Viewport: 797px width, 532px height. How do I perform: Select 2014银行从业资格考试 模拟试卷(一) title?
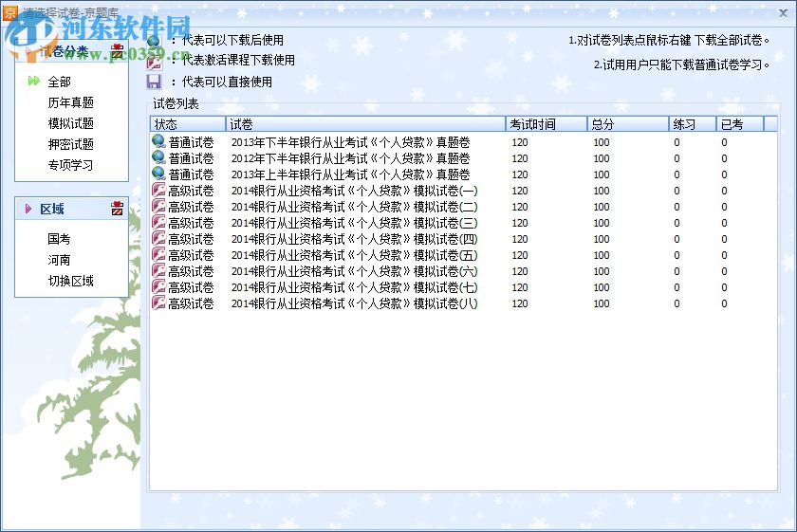coord(354,191)
